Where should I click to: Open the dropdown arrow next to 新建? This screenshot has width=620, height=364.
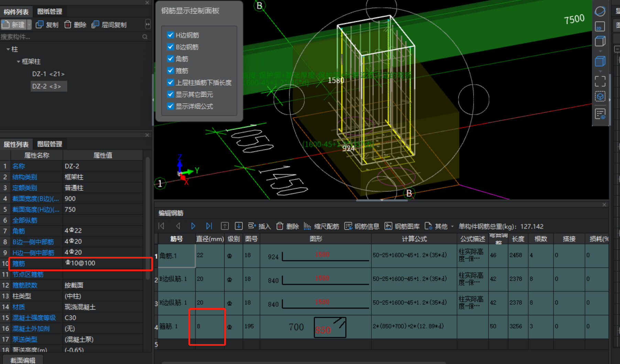click(x=29, y=25)
